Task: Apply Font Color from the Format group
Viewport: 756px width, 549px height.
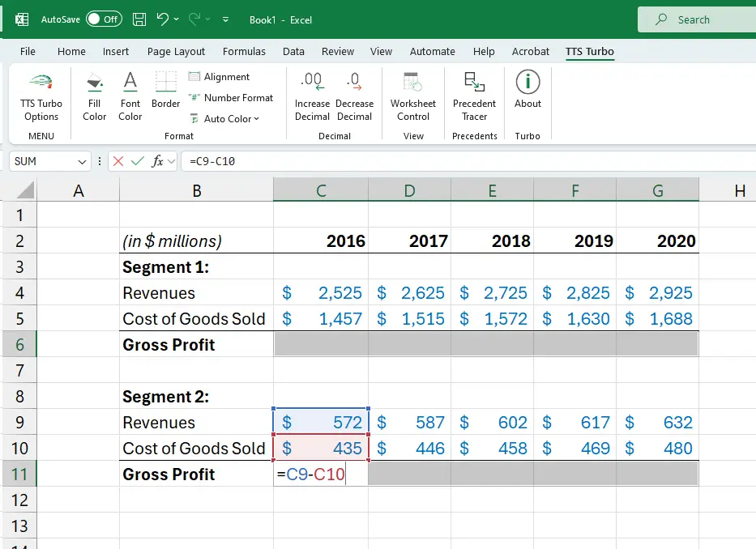Action: click(x=130, y=91)
